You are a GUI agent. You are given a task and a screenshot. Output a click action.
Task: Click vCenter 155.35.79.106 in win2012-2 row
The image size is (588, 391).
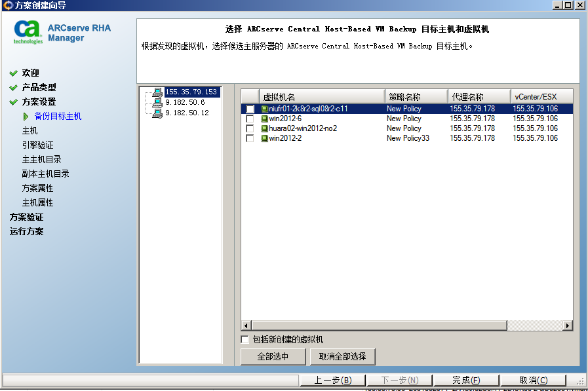pos(535,138)
